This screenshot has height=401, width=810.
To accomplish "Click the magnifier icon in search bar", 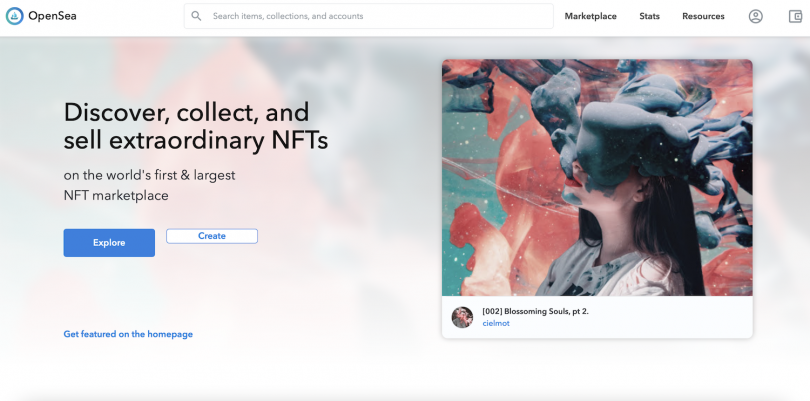I will [x=196, y=16].
